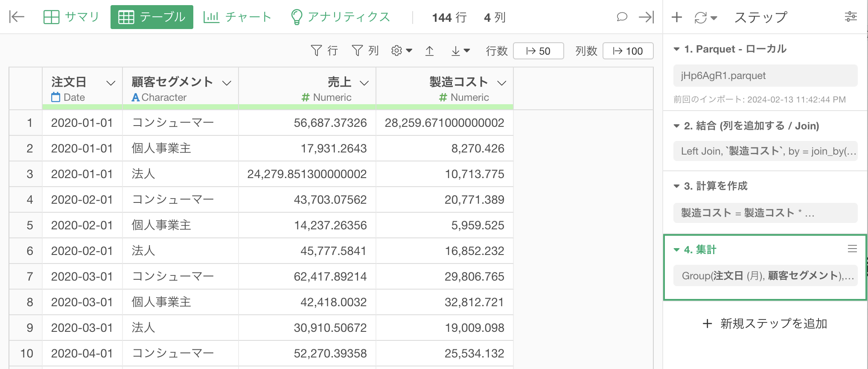
Task: Collapse step 2 結合 Join
Action: [x=676, y=126]
